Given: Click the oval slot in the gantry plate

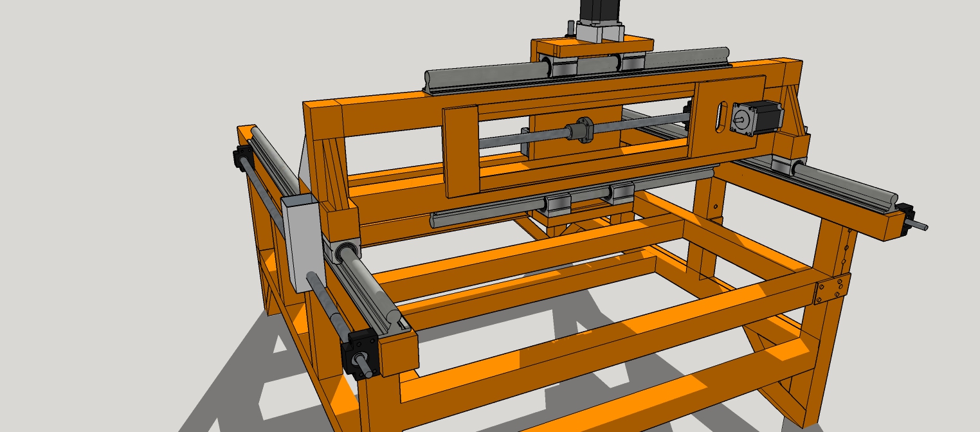Looking at the screenshot, I should 722,118.
